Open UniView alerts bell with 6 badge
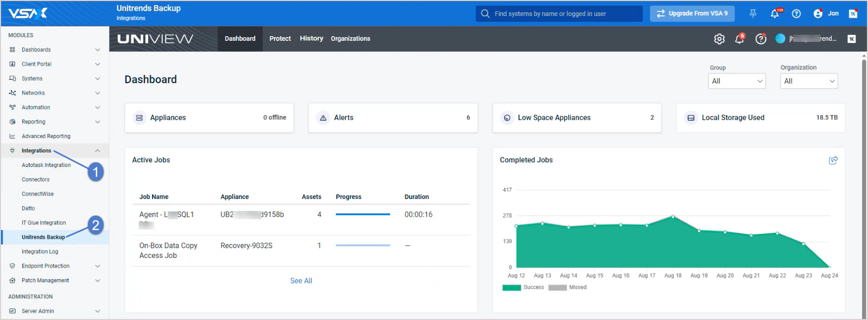Image resolution: width=868 pixels, height=320 pixels. tap(740, 39)
